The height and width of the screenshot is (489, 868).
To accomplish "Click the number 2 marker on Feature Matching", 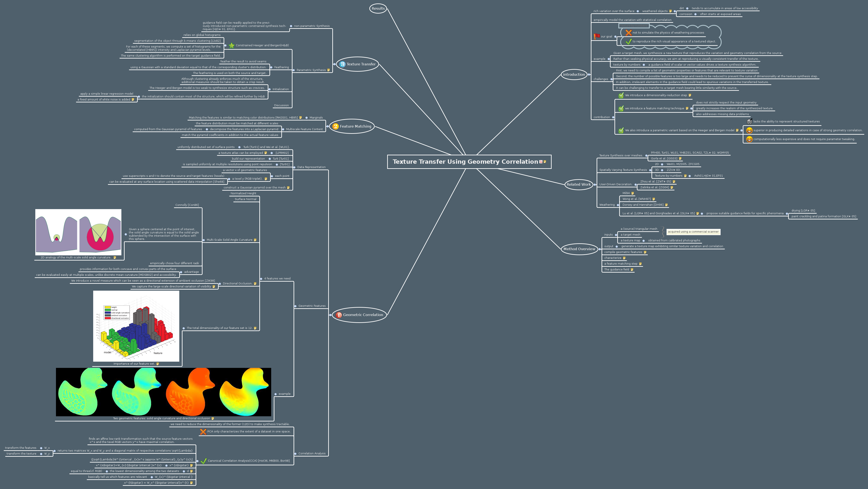I will [x=335, y=126].
